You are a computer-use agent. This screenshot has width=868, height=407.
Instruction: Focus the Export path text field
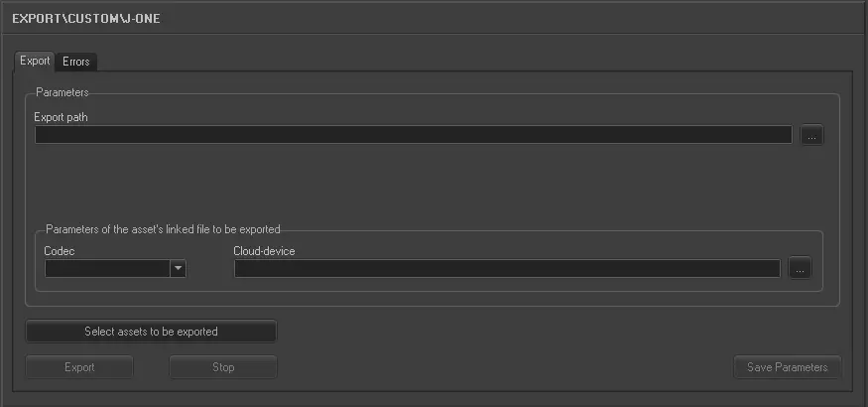point(413,135)
